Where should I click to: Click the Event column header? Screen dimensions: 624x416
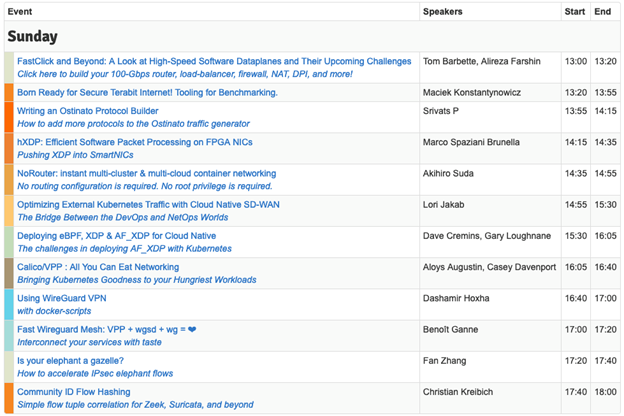(20, 12)
